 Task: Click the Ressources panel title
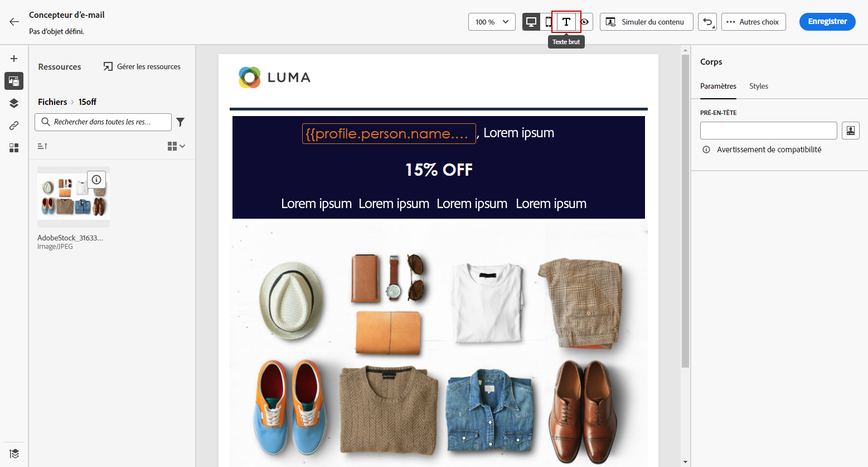click(x=60, y=67)
